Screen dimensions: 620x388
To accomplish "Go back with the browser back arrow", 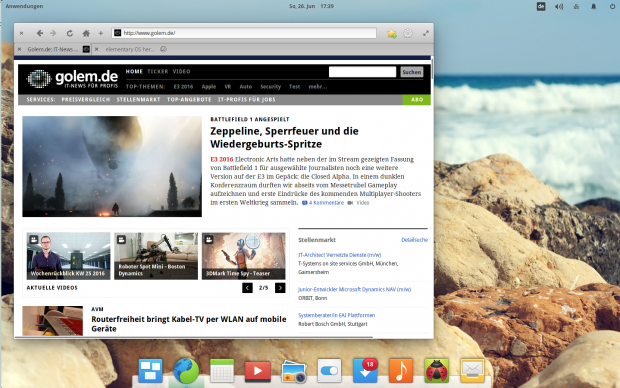I will [40, 33].
